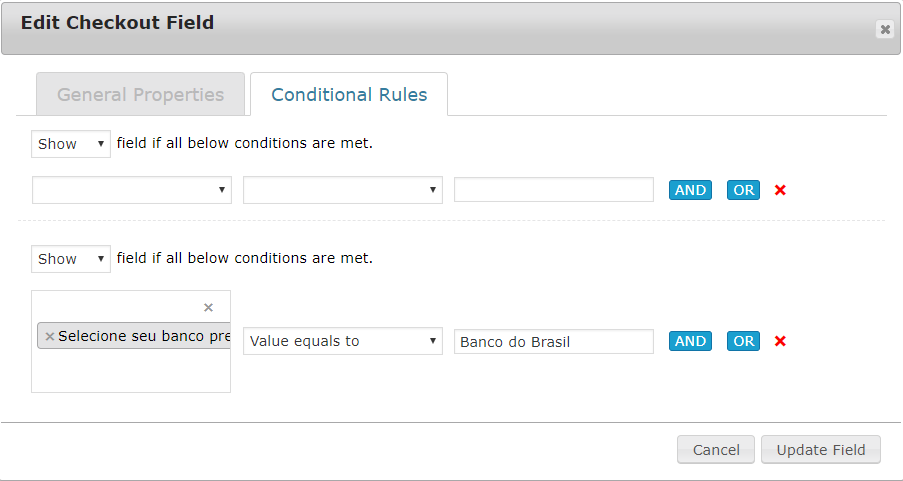Delete the Banco do Brasil condition row

[780, 341]
